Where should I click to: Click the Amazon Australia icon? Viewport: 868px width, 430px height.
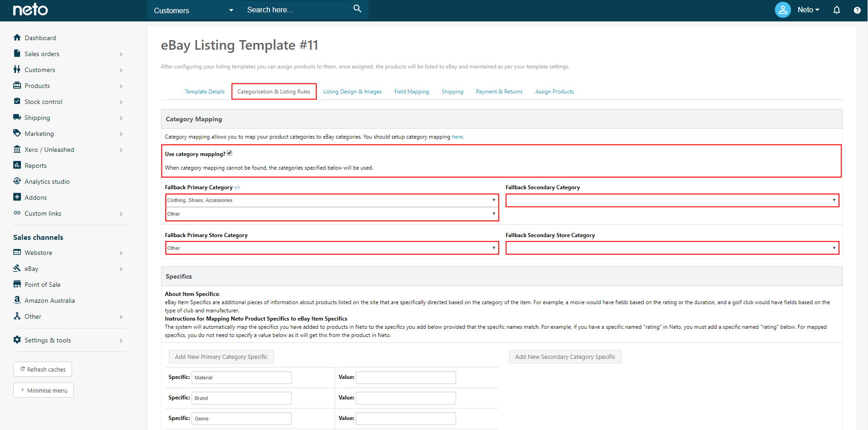point(17,300)
